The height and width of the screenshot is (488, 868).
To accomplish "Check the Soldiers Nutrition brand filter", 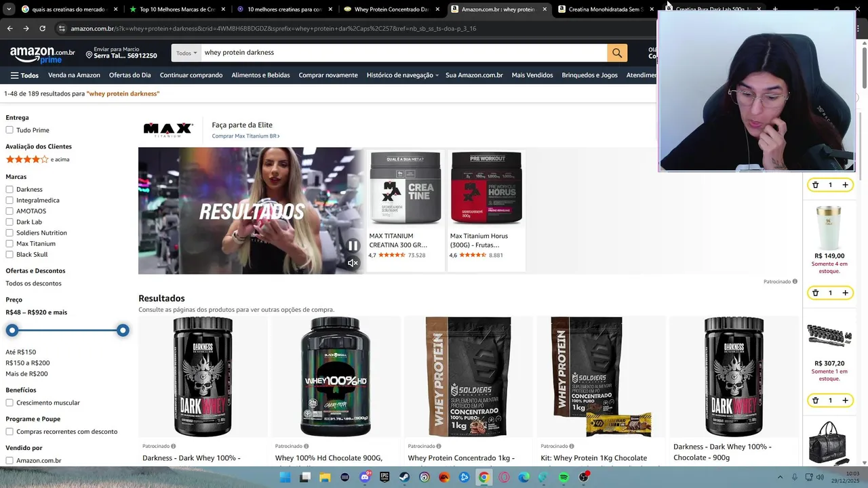I will (9, 232).
